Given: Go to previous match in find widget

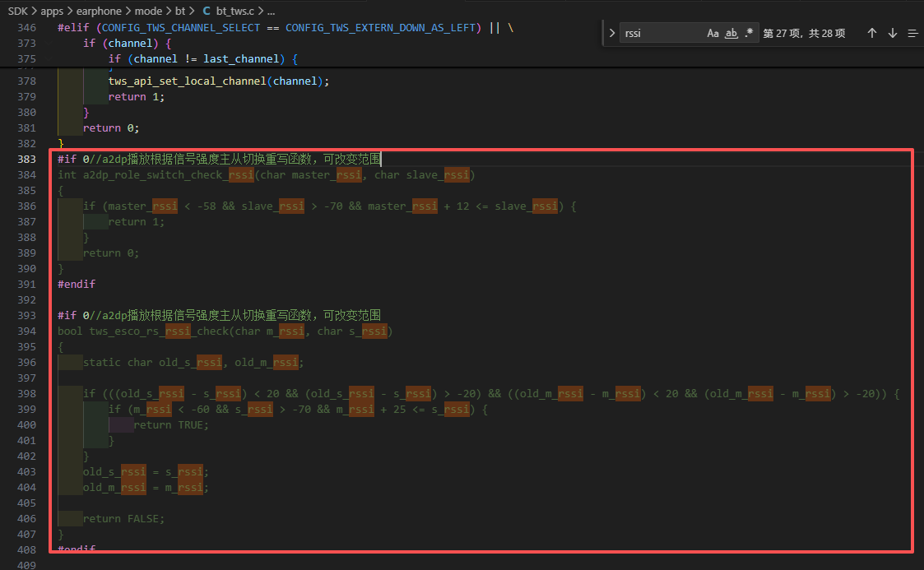Looking at the screenshot, I should 871,33.
